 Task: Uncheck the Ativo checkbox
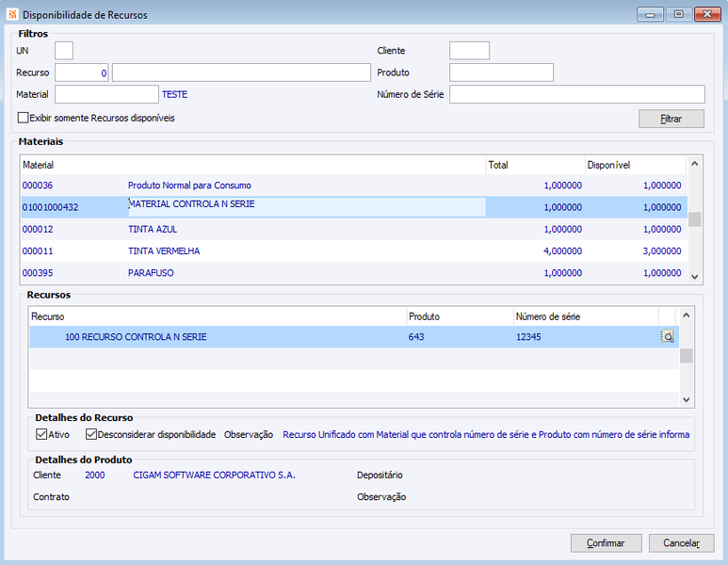click(x=41, y=434)
